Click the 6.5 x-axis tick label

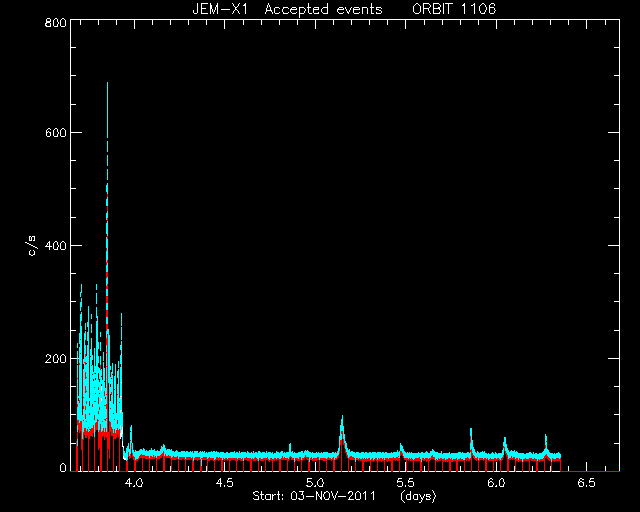click(587, 483)
